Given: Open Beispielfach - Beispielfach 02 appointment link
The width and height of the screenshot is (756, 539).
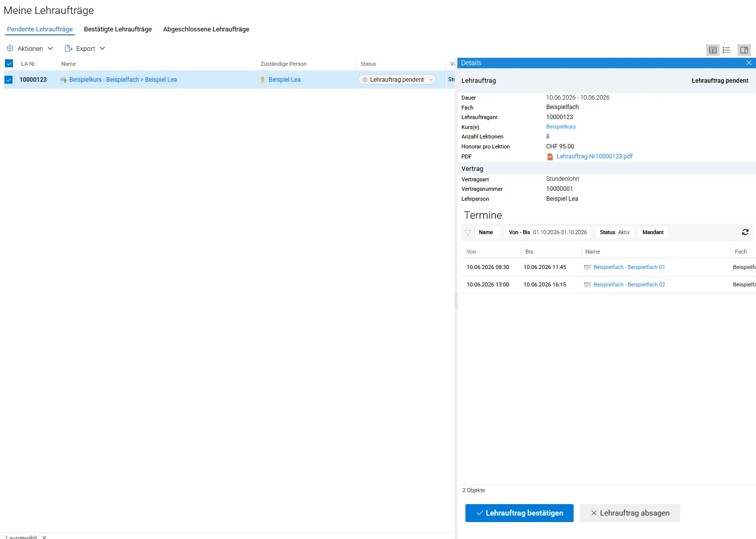Looking at the screenshot, I should click(x=629, y=285).
